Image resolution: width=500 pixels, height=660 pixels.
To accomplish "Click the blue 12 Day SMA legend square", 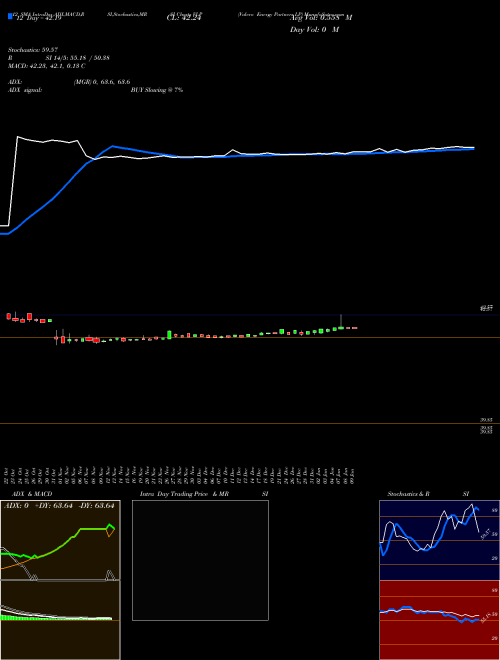I will 11,16.
